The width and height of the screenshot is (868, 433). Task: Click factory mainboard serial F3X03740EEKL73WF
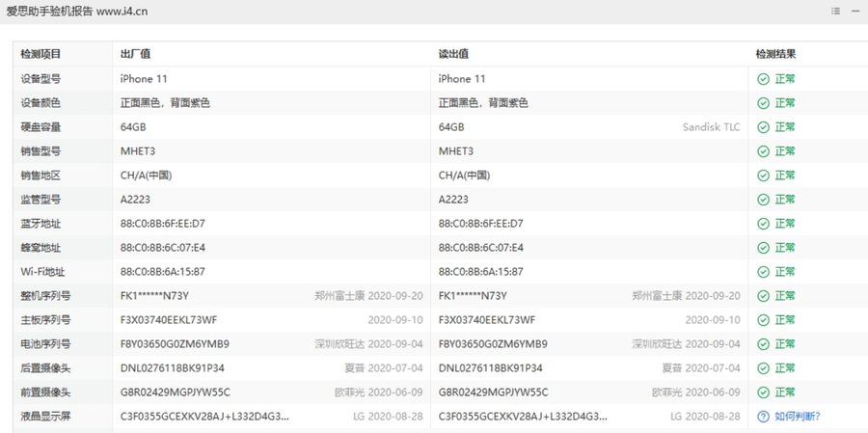[169, 320]
